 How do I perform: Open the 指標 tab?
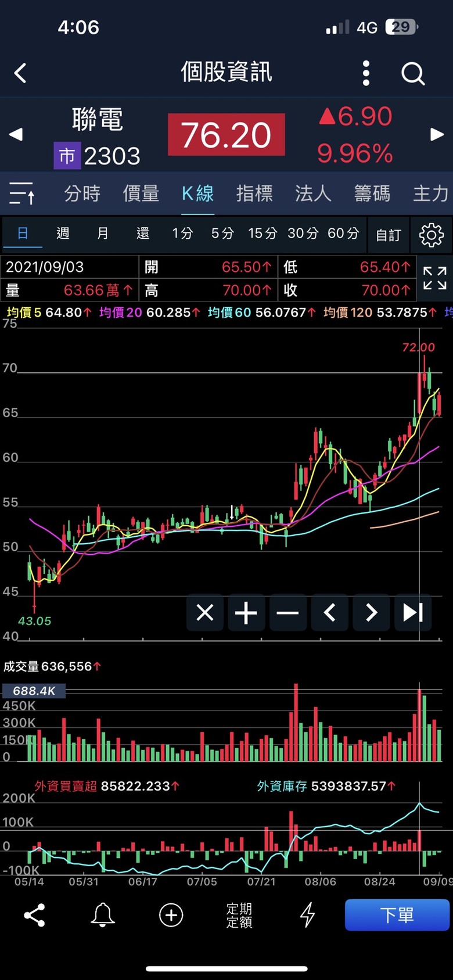click(254, 193)
